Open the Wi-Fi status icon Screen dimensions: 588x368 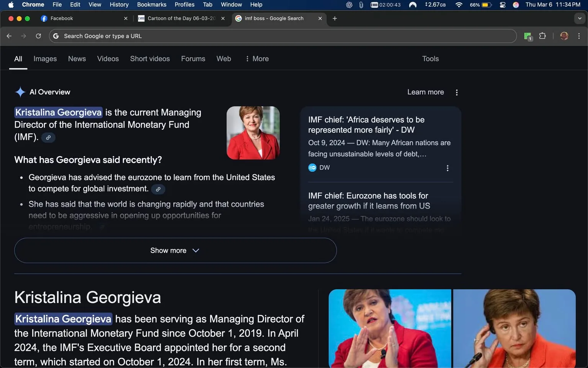coord(458,5)
